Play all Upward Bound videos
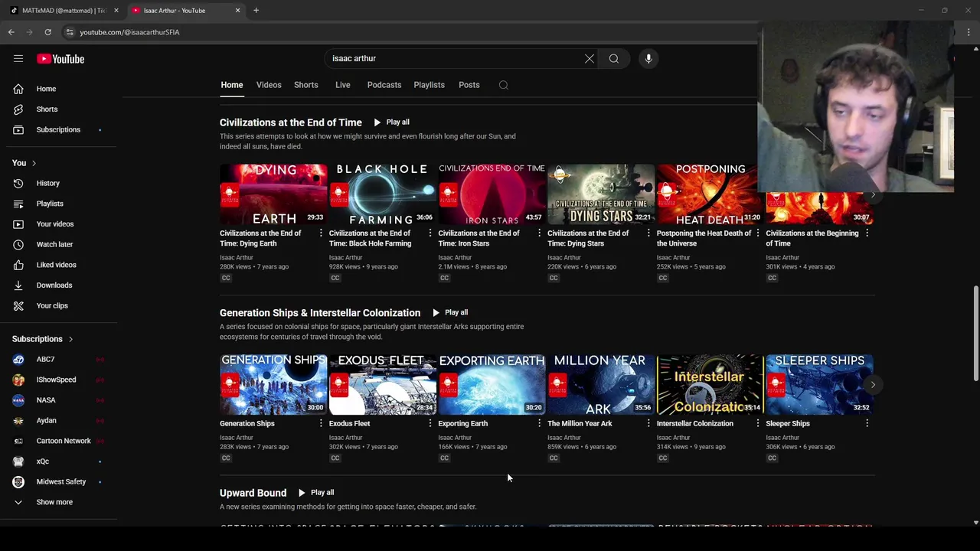The height and width of the screenshot is (551, 980). (315, 493)
